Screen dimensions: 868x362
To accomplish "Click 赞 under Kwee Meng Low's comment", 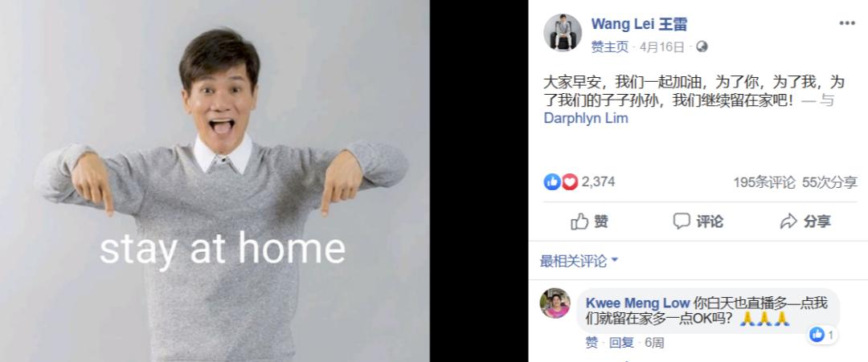I will (592, 343).
